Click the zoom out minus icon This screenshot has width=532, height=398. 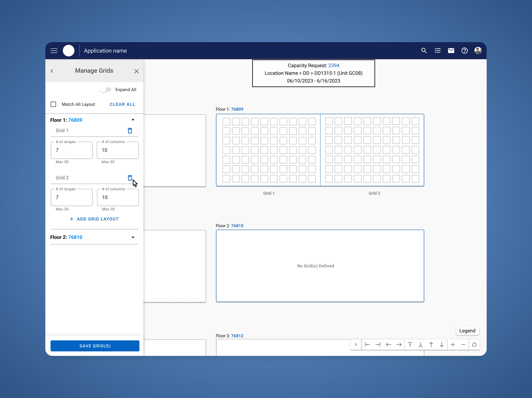click(x=463, y=345)
